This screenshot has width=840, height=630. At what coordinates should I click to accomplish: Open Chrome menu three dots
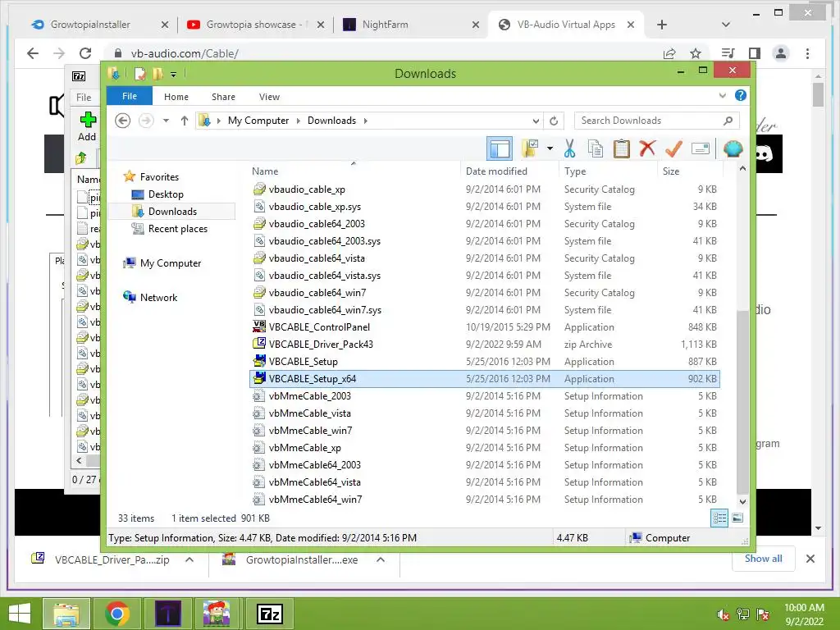tap(807, 53)
